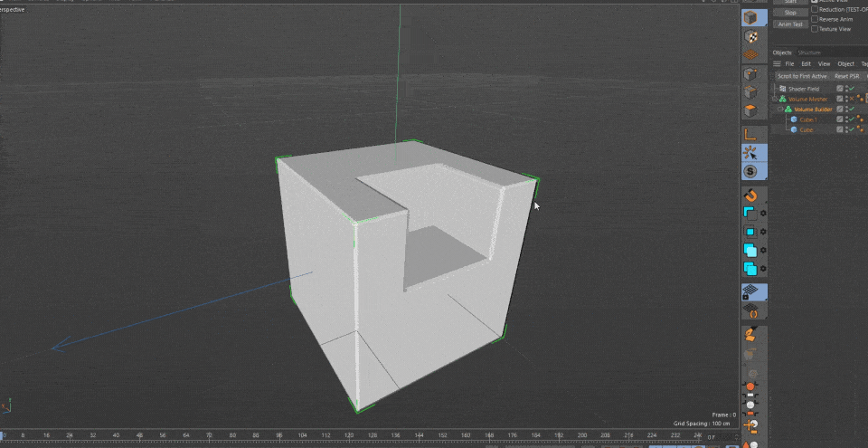Open the Edit menu in Objects panel
868x448 pixels.
[x=806, y=64]
